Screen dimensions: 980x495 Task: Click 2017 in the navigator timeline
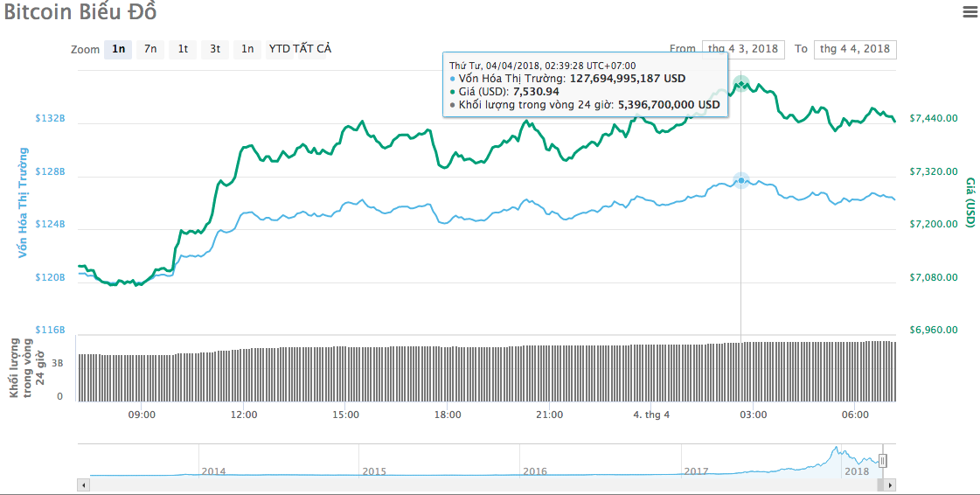point(696,471)
